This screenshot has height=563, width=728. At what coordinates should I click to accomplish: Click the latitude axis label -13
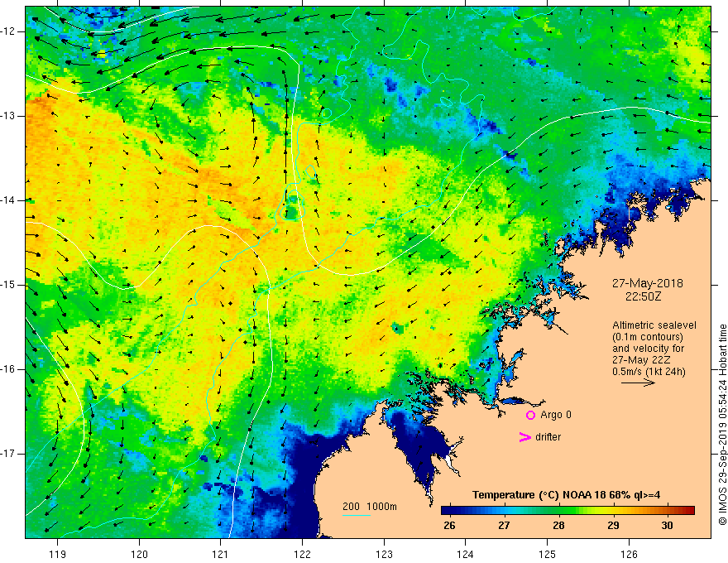(9, 116)
